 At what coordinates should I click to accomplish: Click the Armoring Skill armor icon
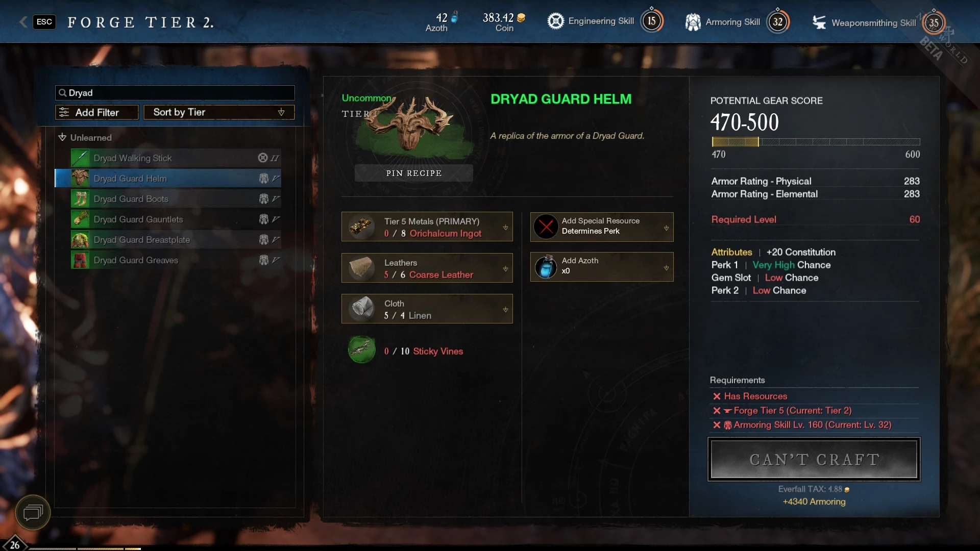pyautogui.click(x=693, y=22)
